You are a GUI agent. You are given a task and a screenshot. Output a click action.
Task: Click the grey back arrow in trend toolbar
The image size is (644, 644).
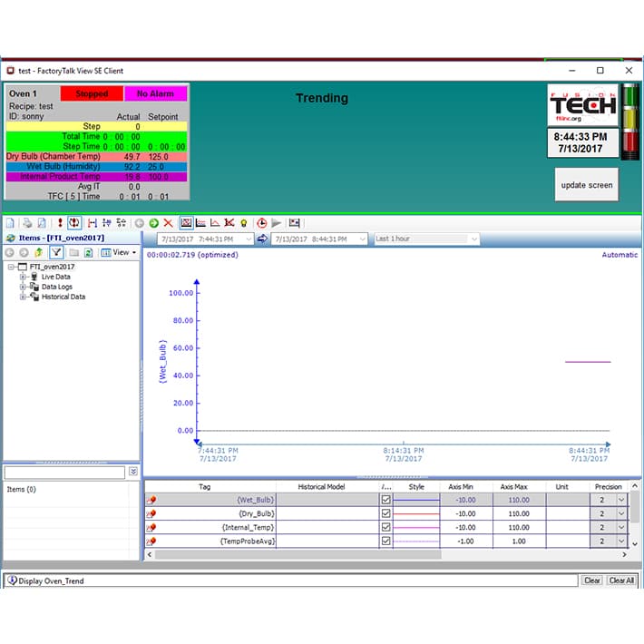click(140, 223)
